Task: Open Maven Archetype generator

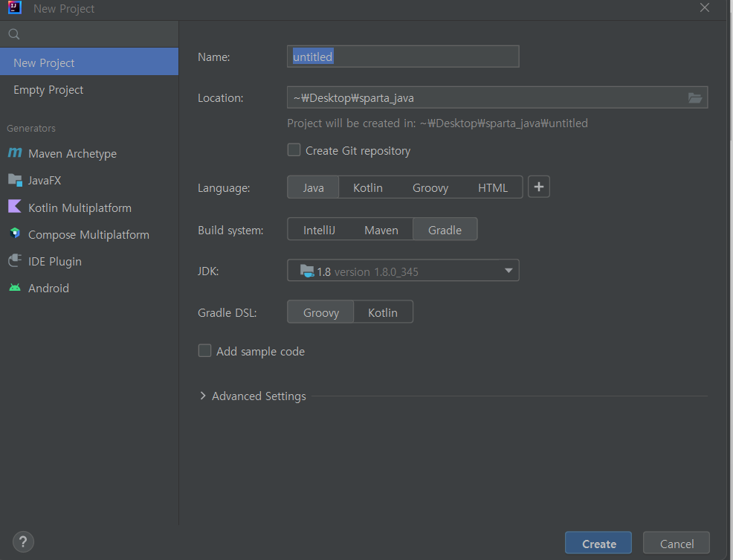Action: pos(88,153)
